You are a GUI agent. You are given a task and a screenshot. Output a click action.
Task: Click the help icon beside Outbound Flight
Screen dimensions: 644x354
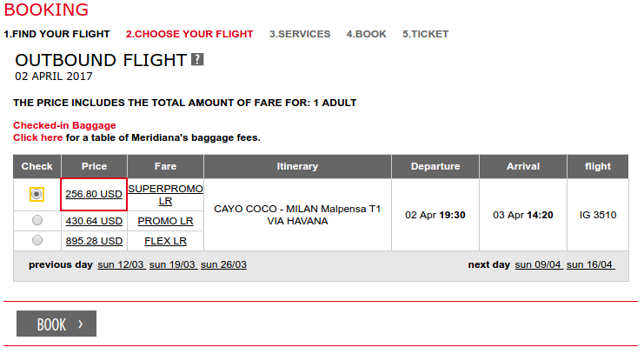click(197, 59)
